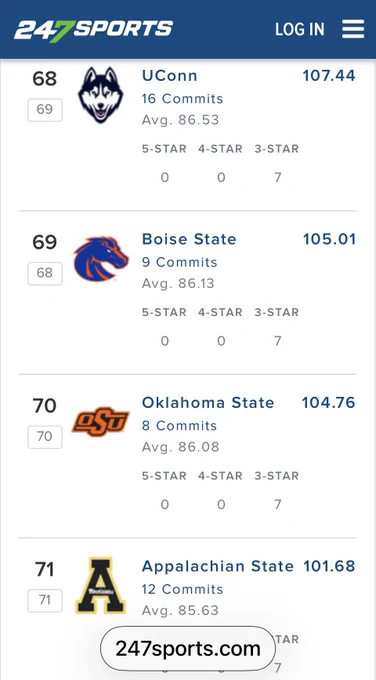Screen dimensions: 376x680
Task: Click Boise State's previous rank box 68
Action: (x=45, y=273)
